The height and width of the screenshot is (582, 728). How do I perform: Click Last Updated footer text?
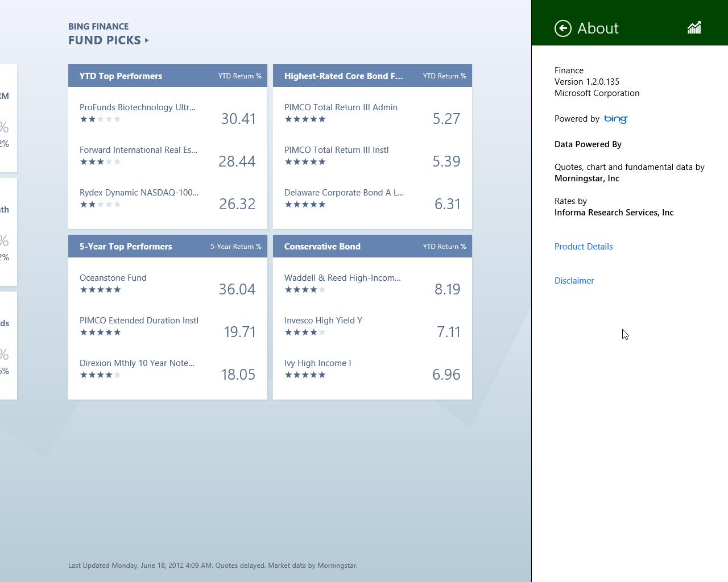(x=213, y=566)
